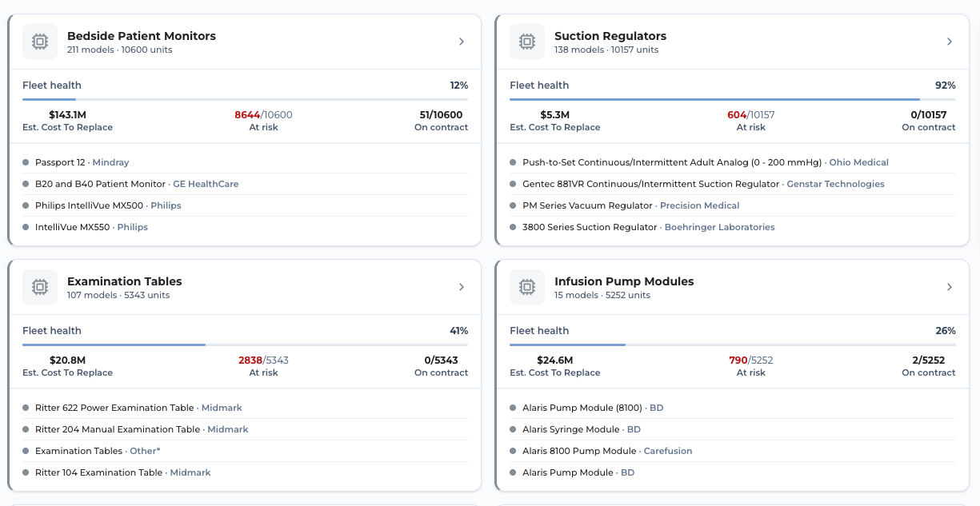Select the Philips IntelliVue MX500 row
The width and height of the screenshot is (980, 506).
245,205
